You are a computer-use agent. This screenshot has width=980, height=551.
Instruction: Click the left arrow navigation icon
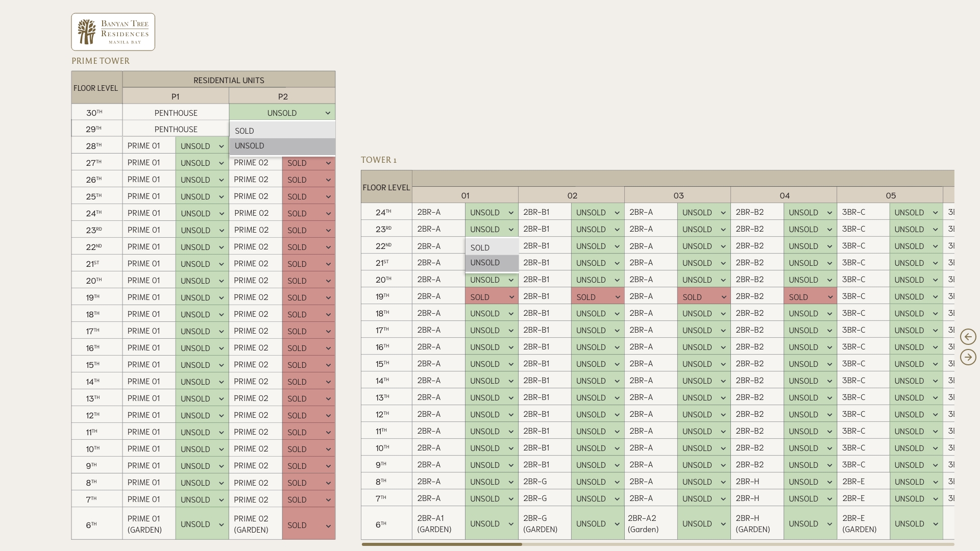[x=968, y=337]
